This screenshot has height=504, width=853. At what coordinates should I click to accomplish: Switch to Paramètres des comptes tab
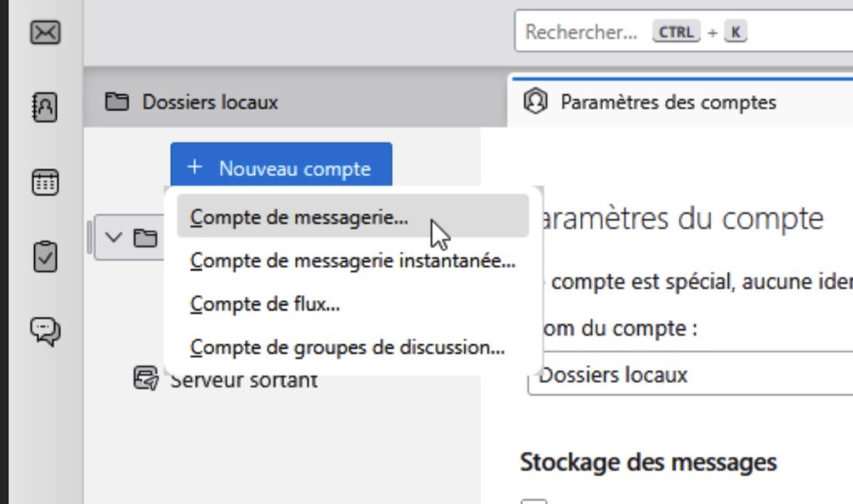pos(668,102)
